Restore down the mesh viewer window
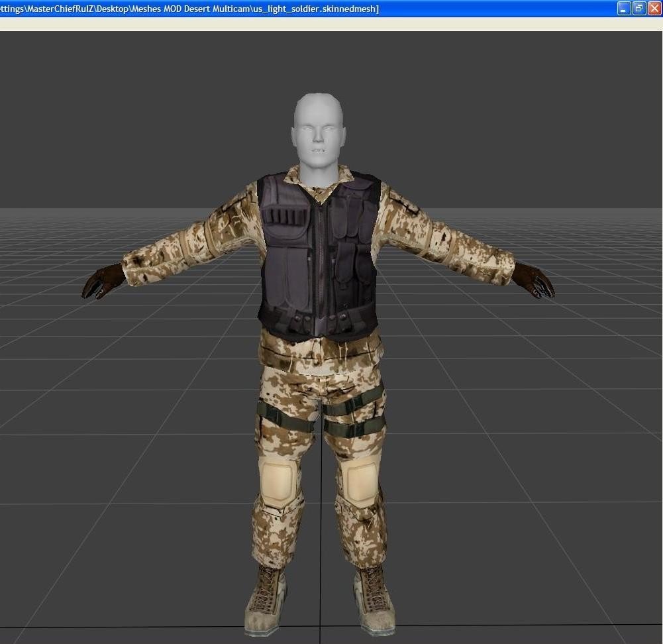Image resolution: width=663 pixels, height=644 pixels. pyautogui.click(x=638, y=9)
